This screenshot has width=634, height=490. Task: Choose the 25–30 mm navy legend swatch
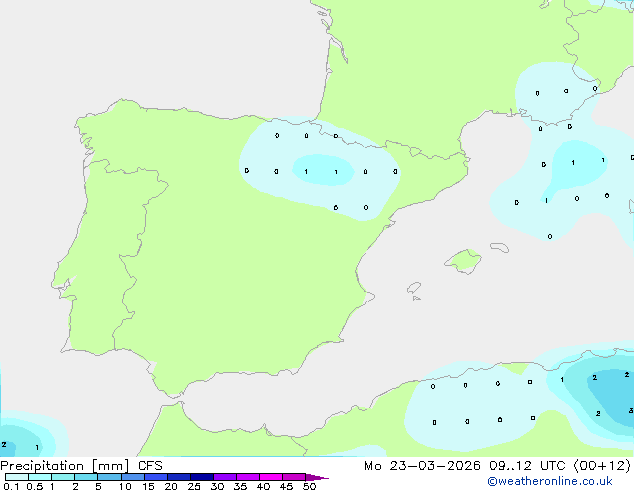202,477
